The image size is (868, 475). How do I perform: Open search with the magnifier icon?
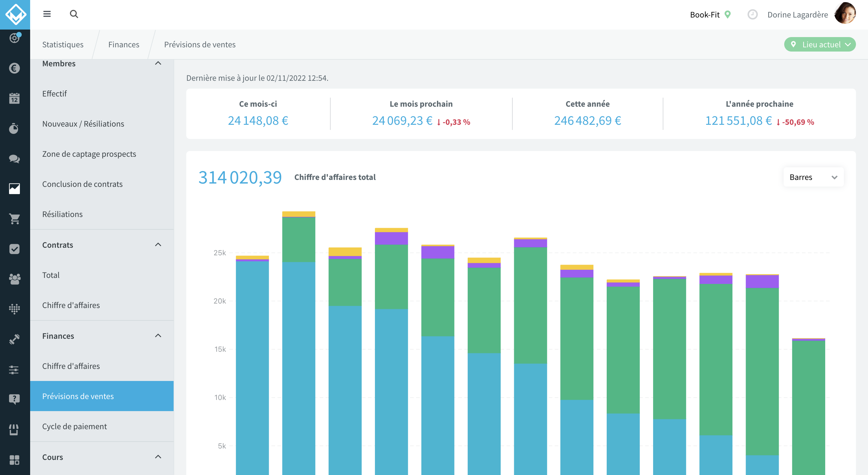click(74, 14)
